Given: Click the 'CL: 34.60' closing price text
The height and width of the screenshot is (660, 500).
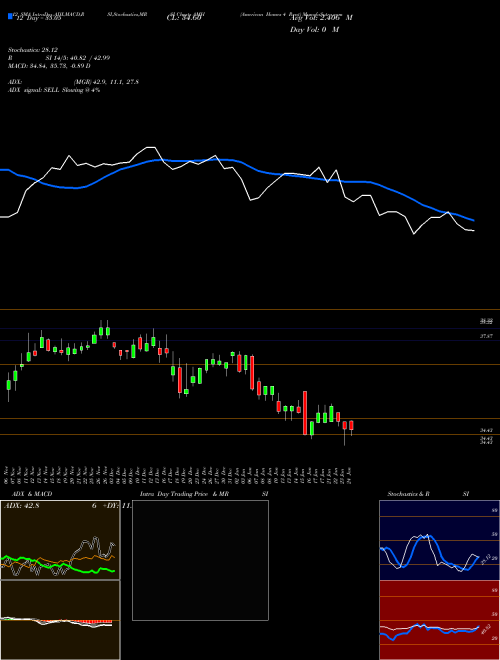Looking at the screenshot, I should (185, 18).
